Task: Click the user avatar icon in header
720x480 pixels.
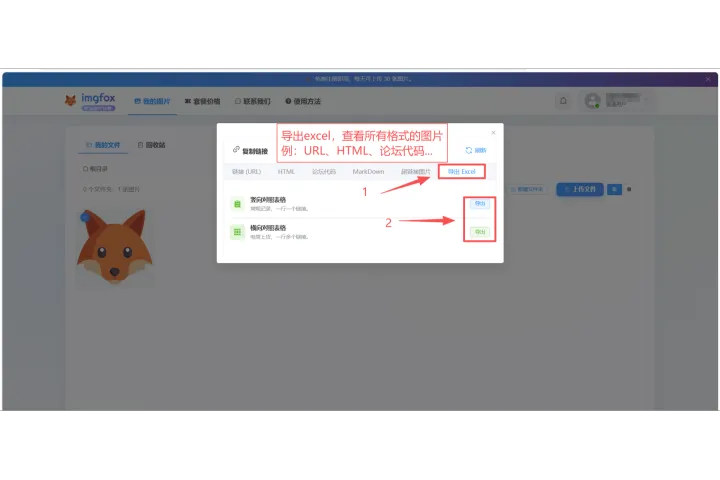Action: [x=592, y=101]
